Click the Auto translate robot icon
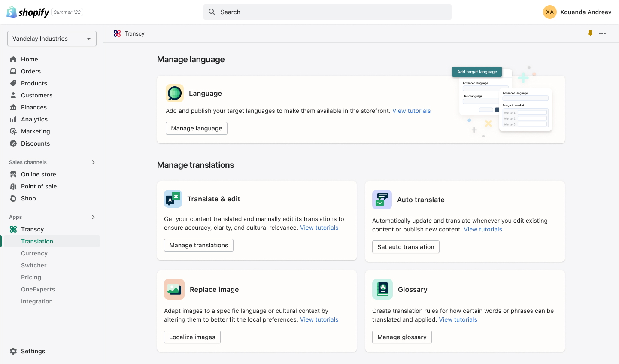619x364 pixels. pyautogui.click(x=382, y=200)
